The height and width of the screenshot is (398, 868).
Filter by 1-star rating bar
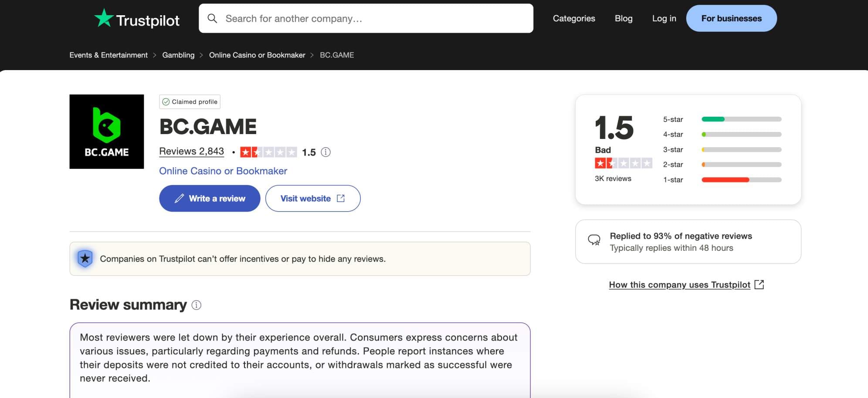[741, 180]
